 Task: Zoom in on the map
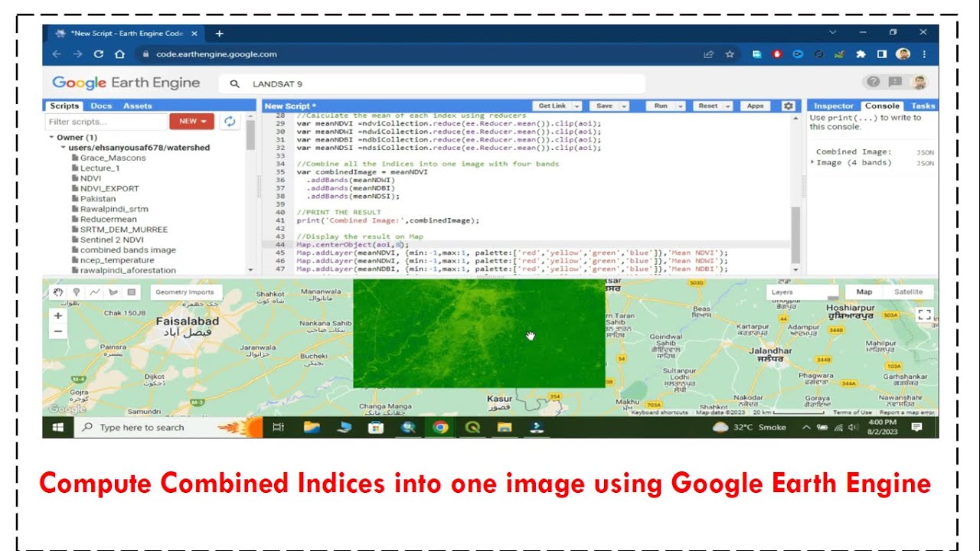tap(58, 315)
